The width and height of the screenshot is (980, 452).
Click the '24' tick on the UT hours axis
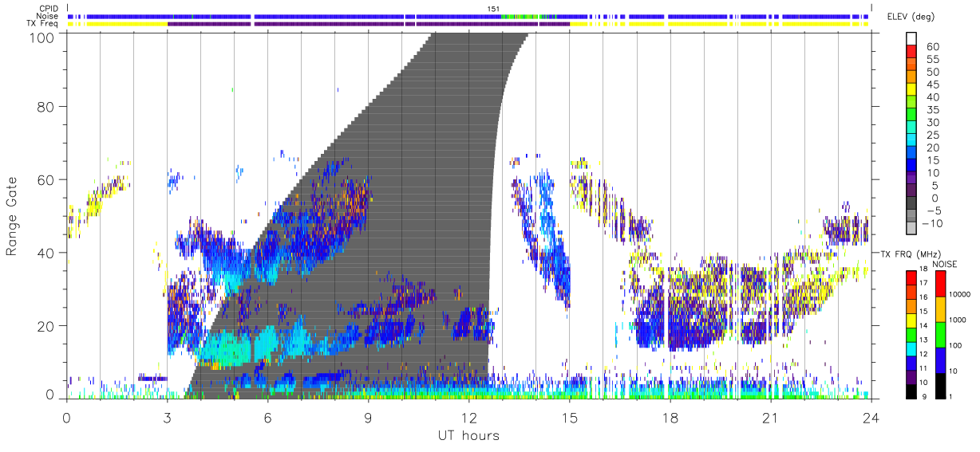(871, 418)
